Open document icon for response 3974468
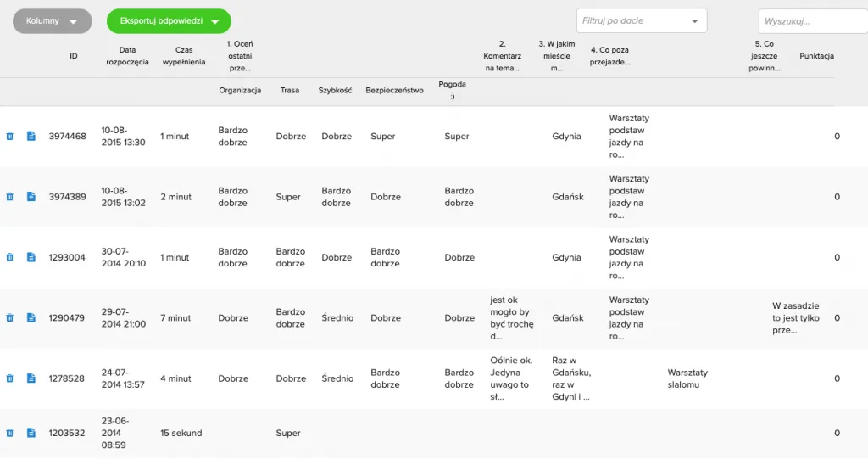This screenshot has height=465, width=868. click(x=31, y=137)
